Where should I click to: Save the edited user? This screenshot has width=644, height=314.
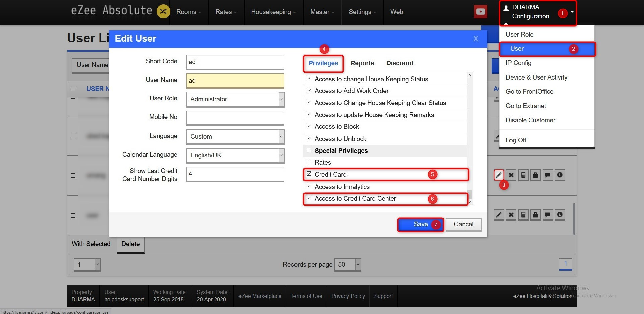point(421,225)
